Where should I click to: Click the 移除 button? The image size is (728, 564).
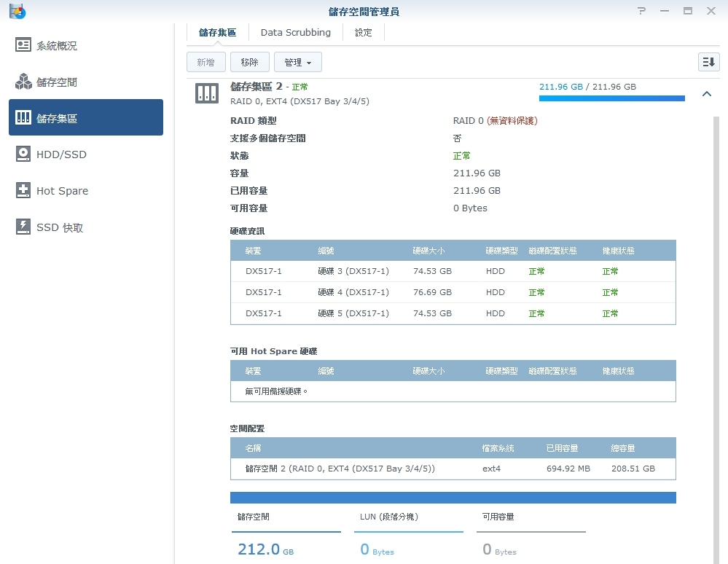tap(250, 62)
